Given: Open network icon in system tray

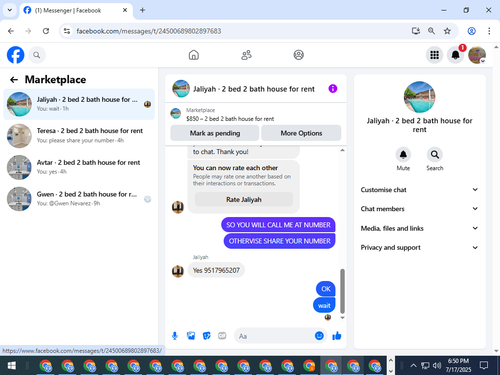Looking at the screenshot, I should [x=425, y=366].
